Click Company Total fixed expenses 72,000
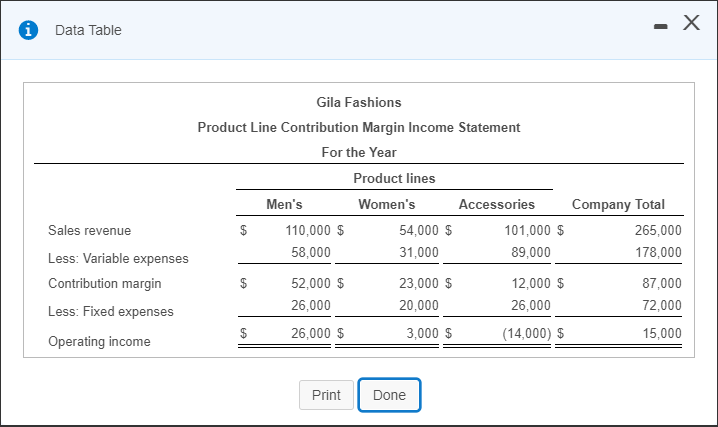Viewport: 718px width, 427px height. coord(662,305)
